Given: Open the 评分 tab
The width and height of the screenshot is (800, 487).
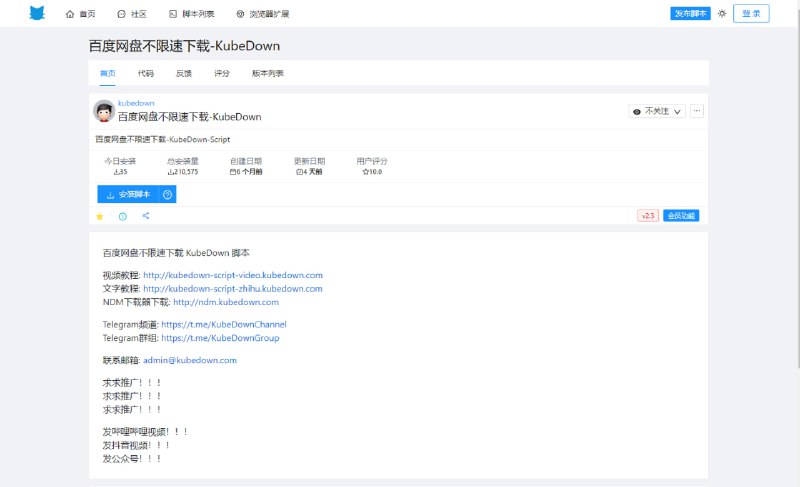Looking at the screenshot, I should pos(222,73).
